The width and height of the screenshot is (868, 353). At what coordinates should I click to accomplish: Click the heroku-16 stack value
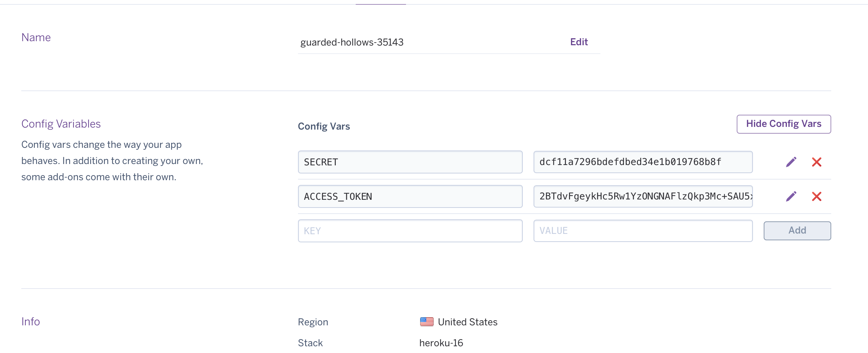pos(441,343)
